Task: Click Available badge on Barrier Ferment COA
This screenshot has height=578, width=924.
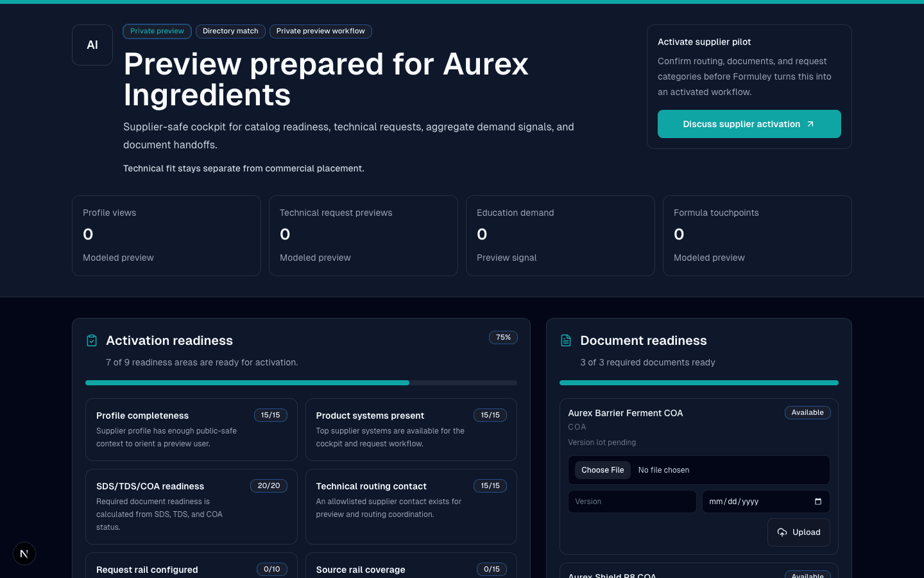Action: point(808,413)
